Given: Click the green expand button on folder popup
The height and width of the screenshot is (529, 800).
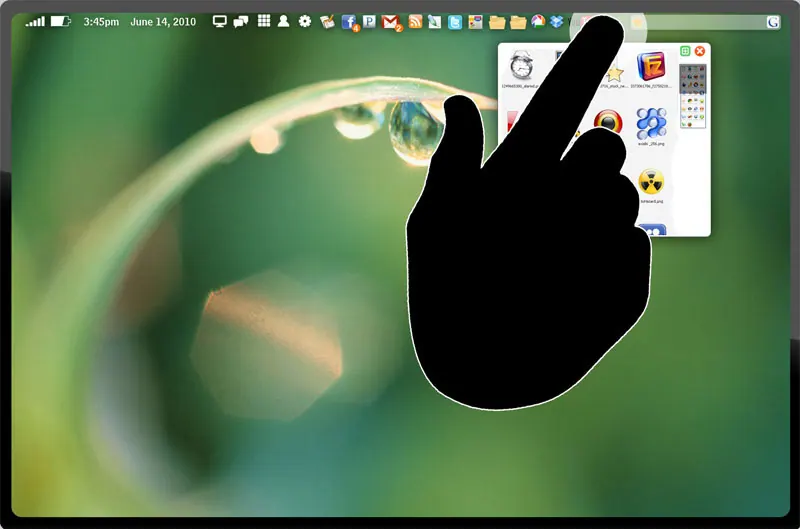Looking at the screenshot, I should [x=685, y=51].
